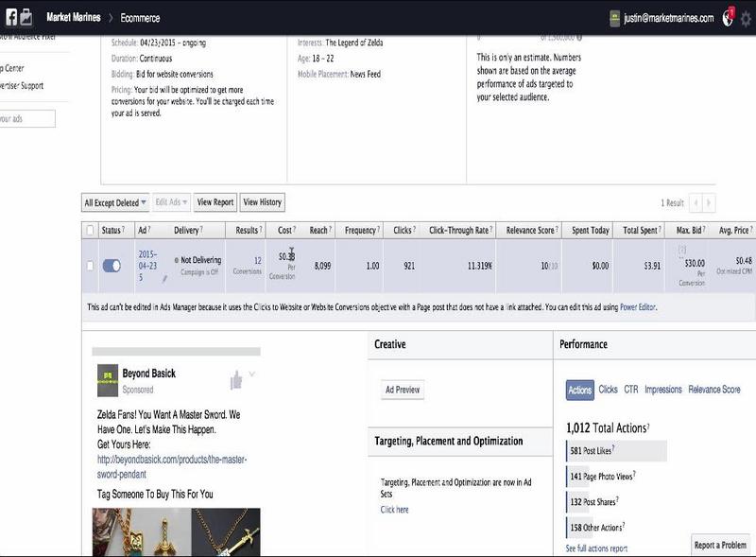Viewport: 756px width, 557px height.
Task: Click the Not Delivering delivery status
Action: 200,260
